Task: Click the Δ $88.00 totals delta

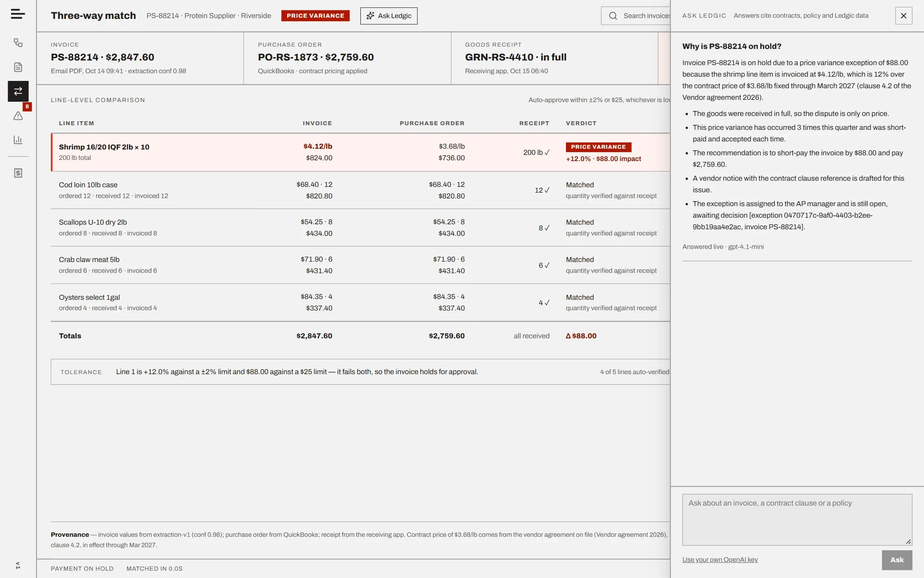Action: pyautogui.click(x=581, y=336)
